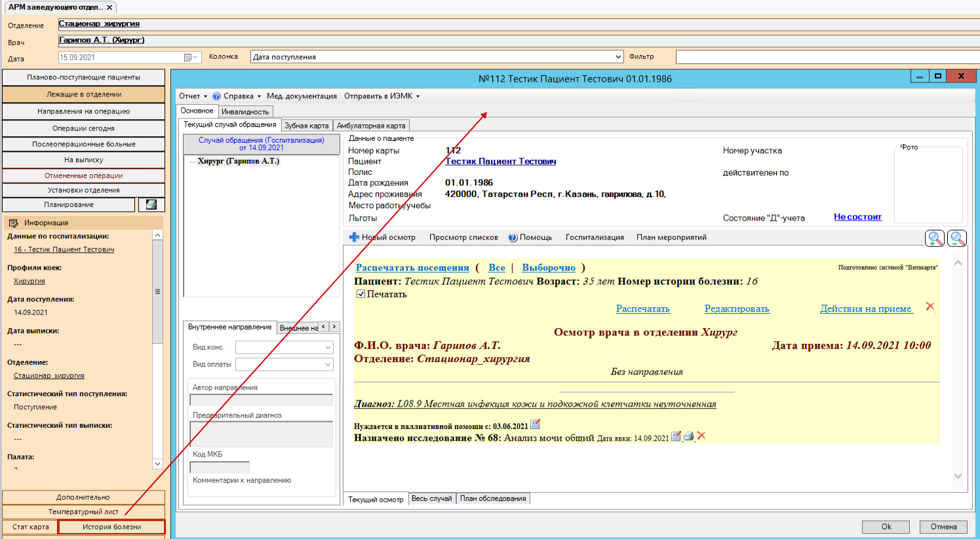Zoom in the examination view
Viewport: 980px width, 539px height.
935,238
